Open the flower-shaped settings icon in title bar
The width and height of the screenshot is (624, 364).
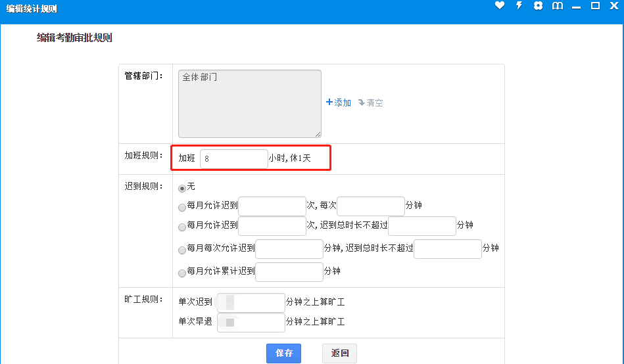click(538, 6)
